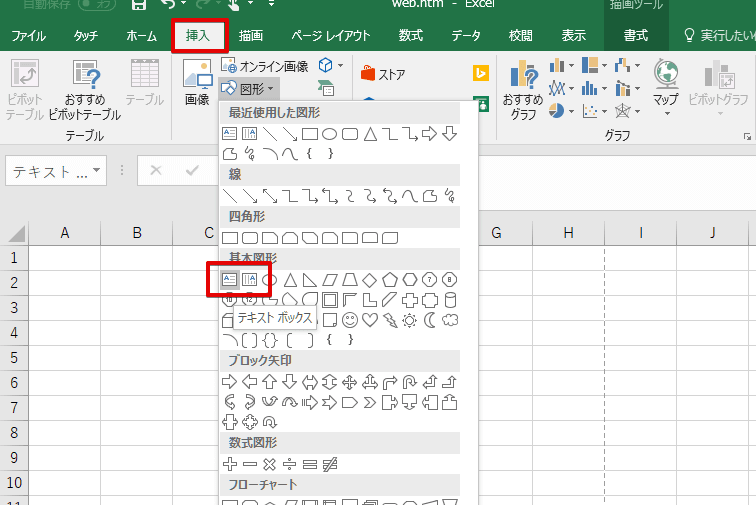The image size is (756, 505).
Task: Select the smiley face shape
Action: (x=350, y=320)
